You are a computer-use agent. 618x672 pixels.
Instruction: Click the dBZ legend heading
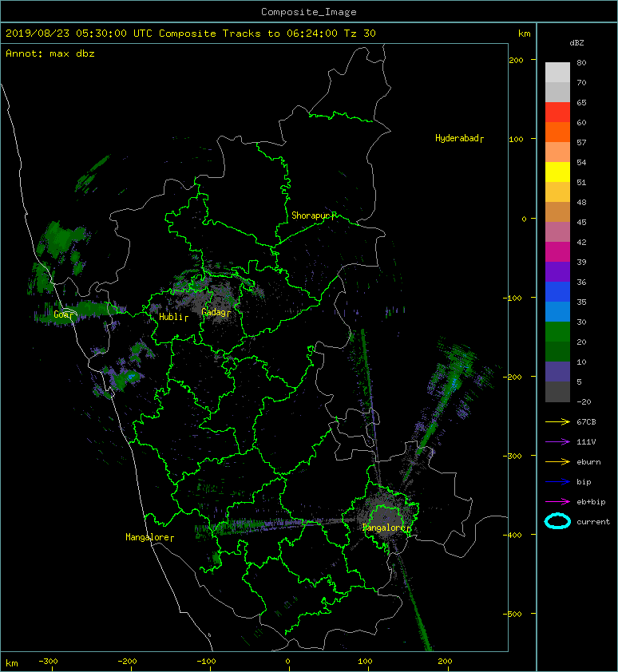click(x=576, y=43)
